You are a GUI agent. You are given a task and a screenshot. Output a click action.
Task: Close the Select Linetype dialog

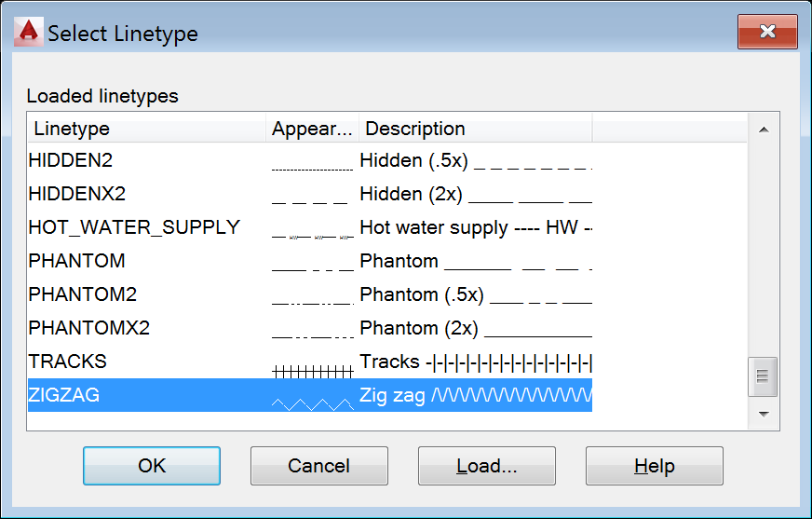tap(766, 33)
